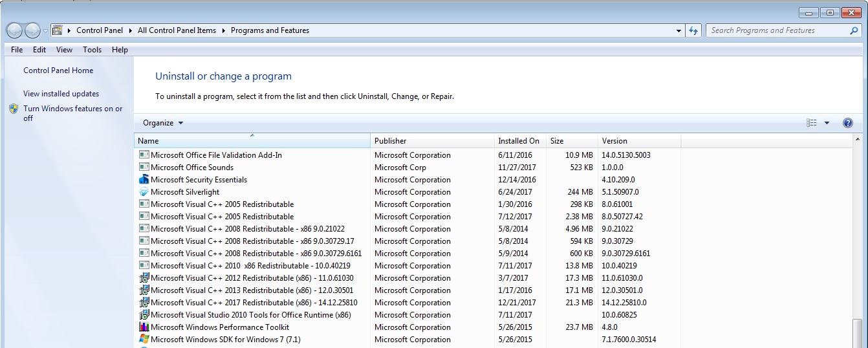
Task: Select Microsoft Windows Performance Toolkit name
Action: click(x=220, y=327)
